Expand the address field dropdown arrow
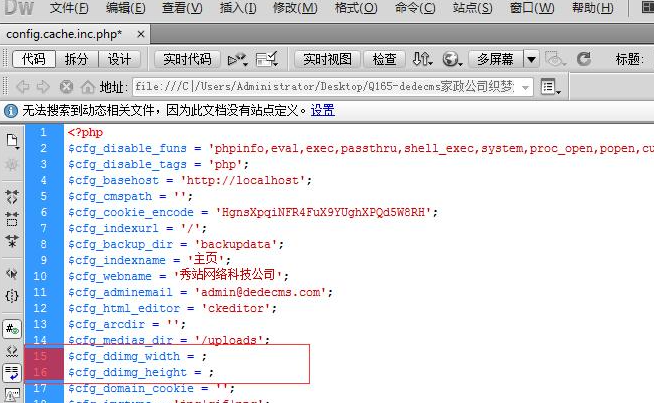Image resolution: width=654 pixels, height=403 pixels. 526,87
